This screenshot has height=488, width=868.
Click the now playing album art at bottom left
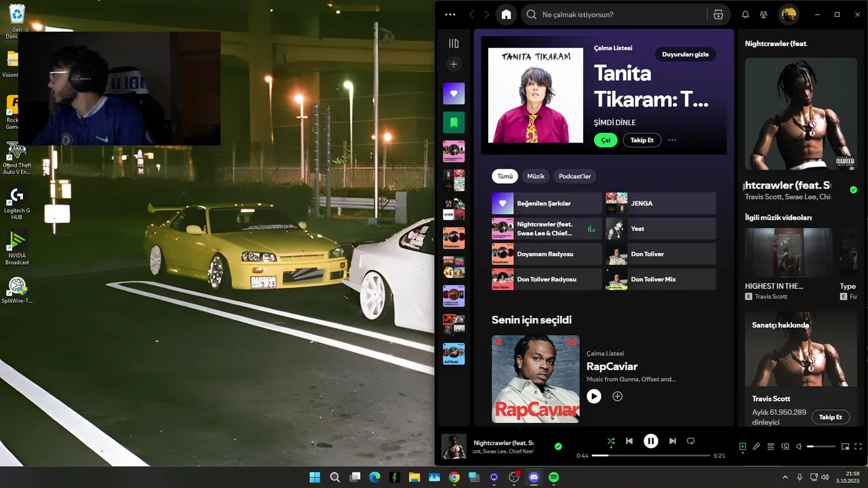454,447
